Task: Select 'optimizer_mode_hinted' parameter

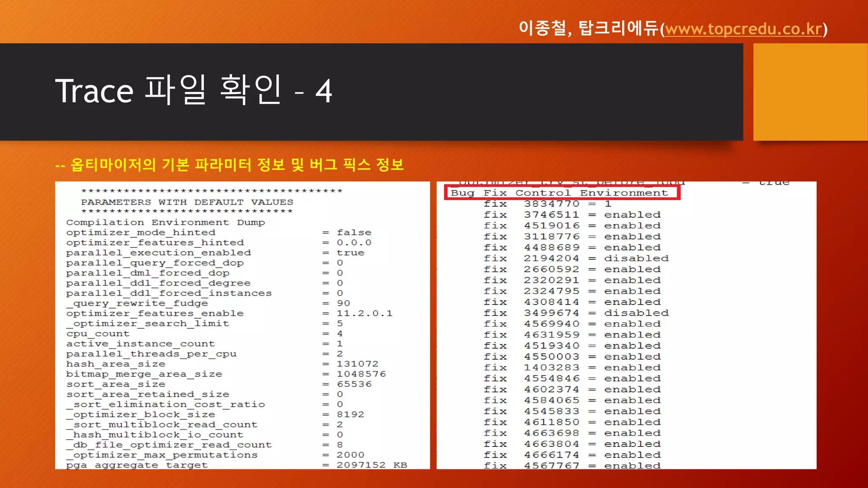Action: [141, 233]
